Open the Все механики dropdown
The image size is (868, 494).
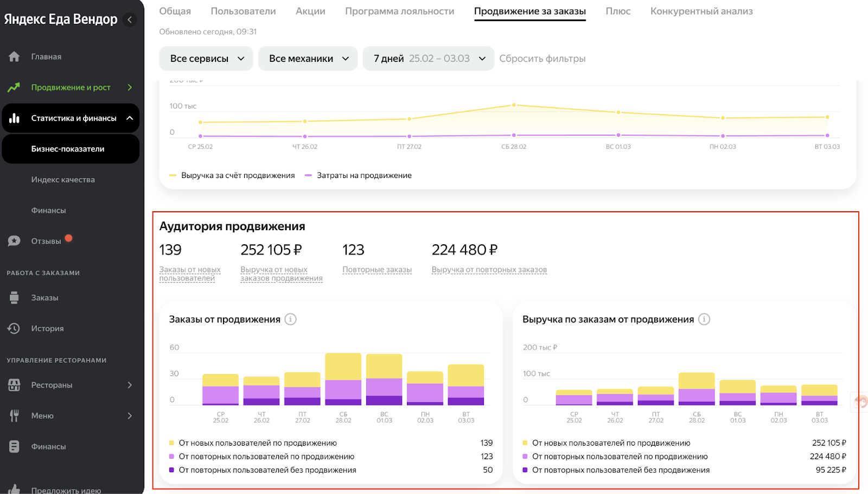(x=308, y=59)
